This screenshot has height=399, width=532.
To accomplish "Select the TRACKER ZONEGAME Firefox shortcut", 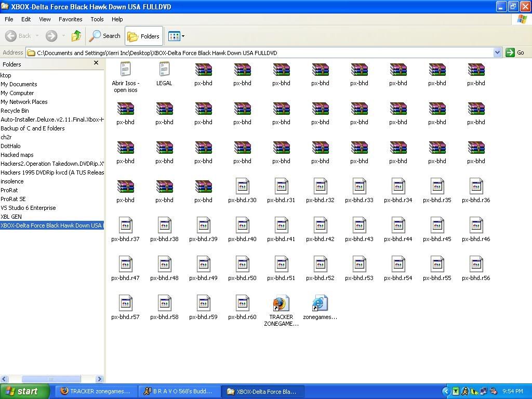I will tap(281, 303).
